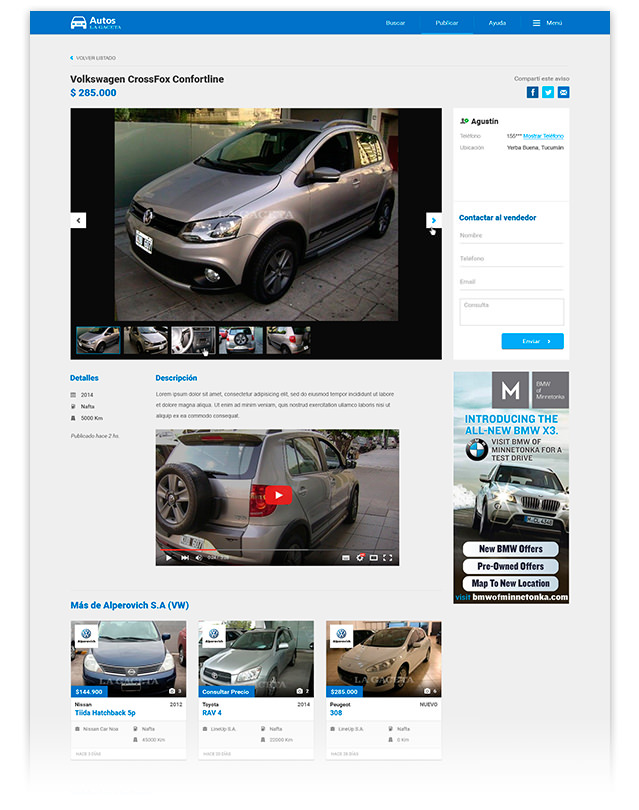The image size is (639, 810).
Task: Toggle theater mode in video player
Action: 374,557
